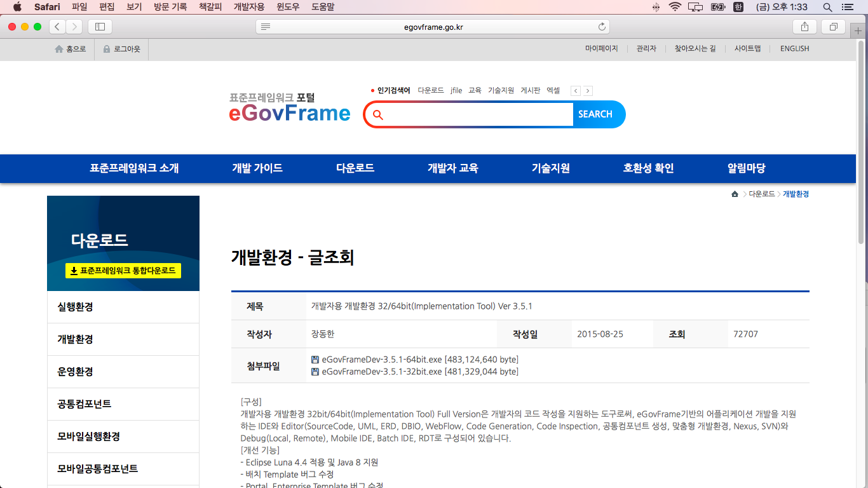Click the Reader view icon in address bar
The image size is (868, 488).
click(266, 27)
